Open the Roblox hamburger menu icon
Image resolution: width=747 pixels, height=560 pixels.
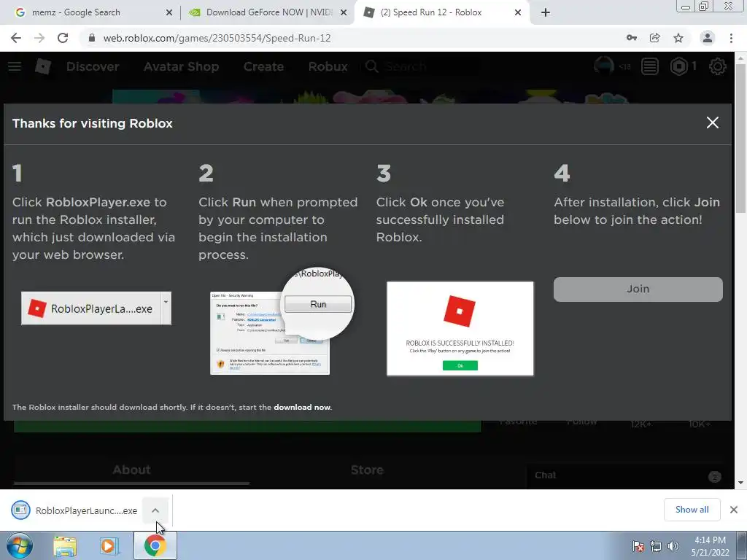[15, 66]
